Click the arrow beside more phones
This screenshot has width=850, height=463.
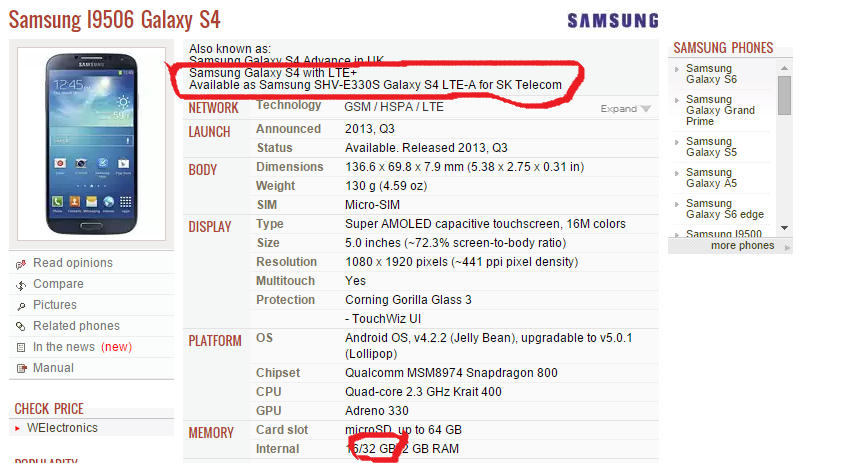[x=787, y=247]
